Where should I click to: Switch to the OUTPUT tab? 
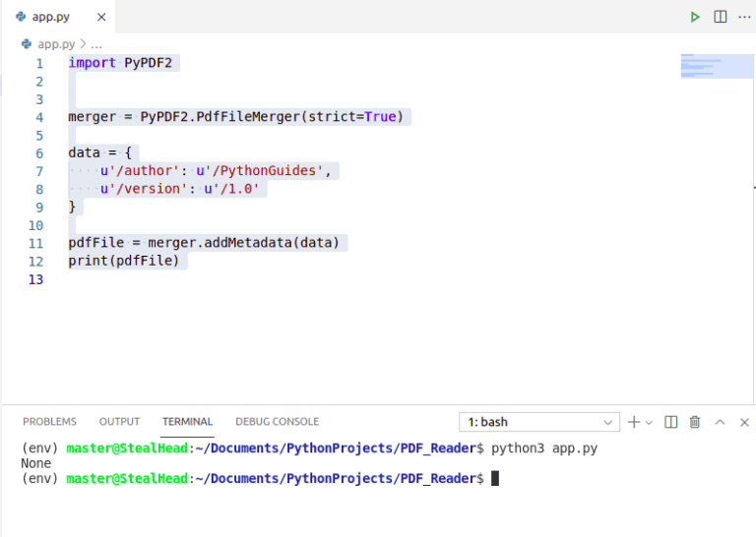point(119,422)
